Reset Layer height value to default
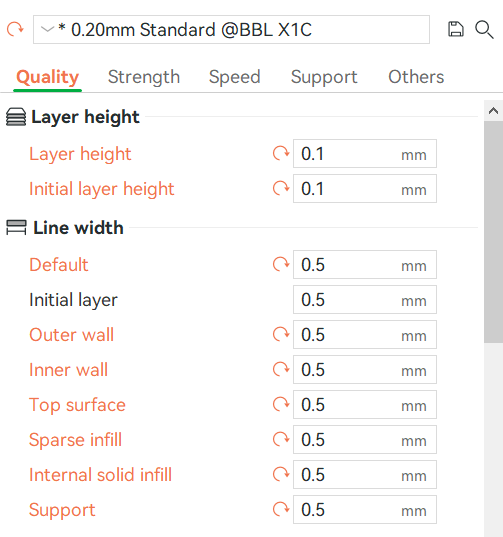The image size is (503, 537). pos(281,153)
